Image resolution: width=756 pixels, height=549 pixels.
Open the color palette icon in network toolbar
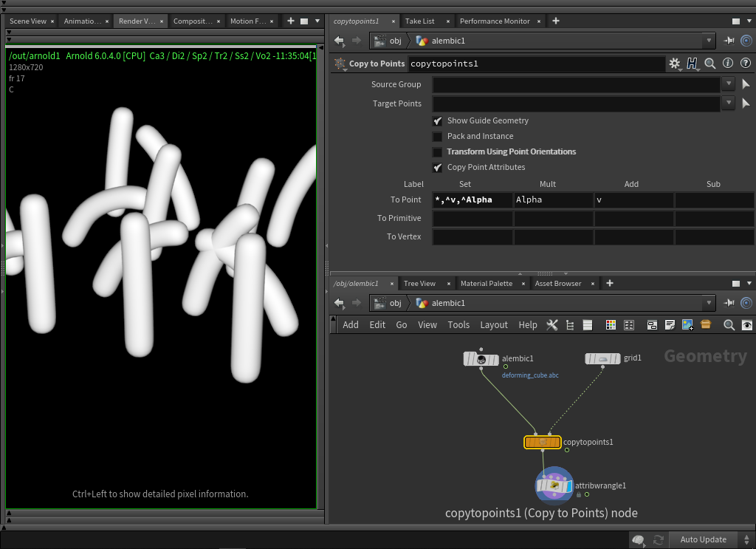[611, 325]
